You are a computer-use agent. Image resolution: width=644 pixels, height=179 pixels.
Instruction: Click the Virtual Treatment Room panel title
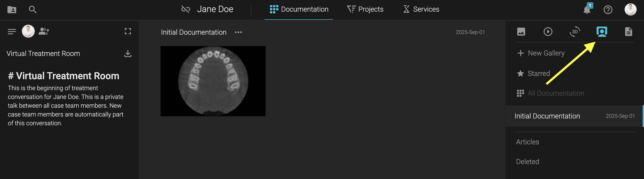click(x=43, y=54)
